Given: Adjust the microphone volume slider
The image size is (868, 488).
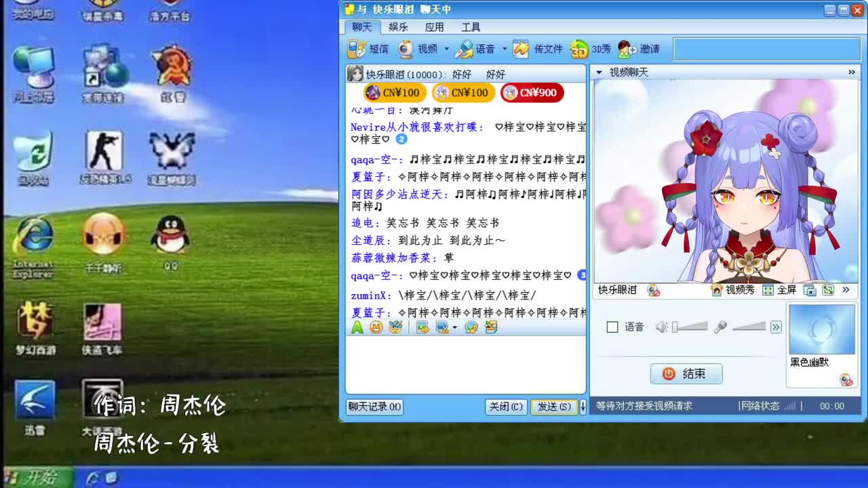Looking at the screenshot, I should [749, 327].
